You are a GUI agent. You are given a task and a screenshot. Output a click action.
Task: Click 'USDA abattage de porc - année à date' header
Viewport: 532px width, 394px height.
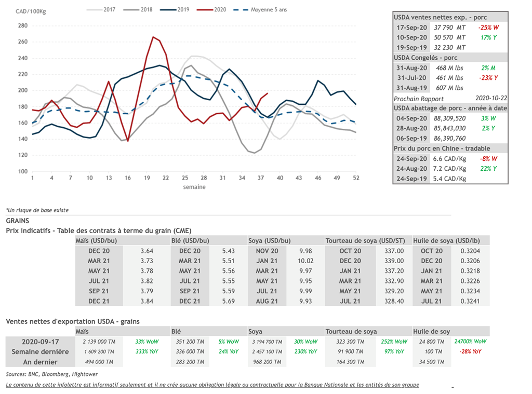tap(450, 108)
